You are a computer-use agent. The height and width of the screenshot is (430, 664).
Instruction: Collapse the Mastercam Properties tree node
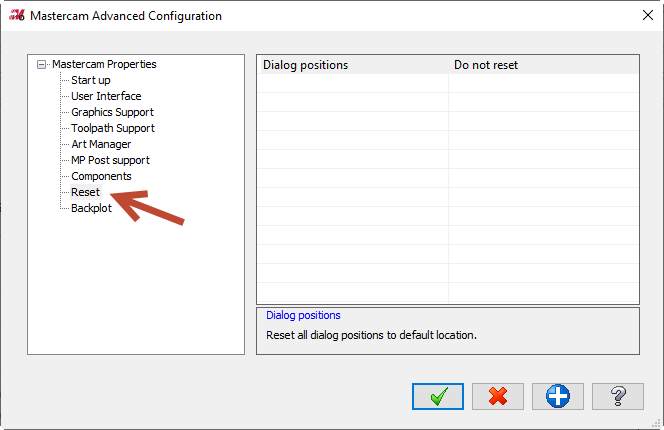41,64
